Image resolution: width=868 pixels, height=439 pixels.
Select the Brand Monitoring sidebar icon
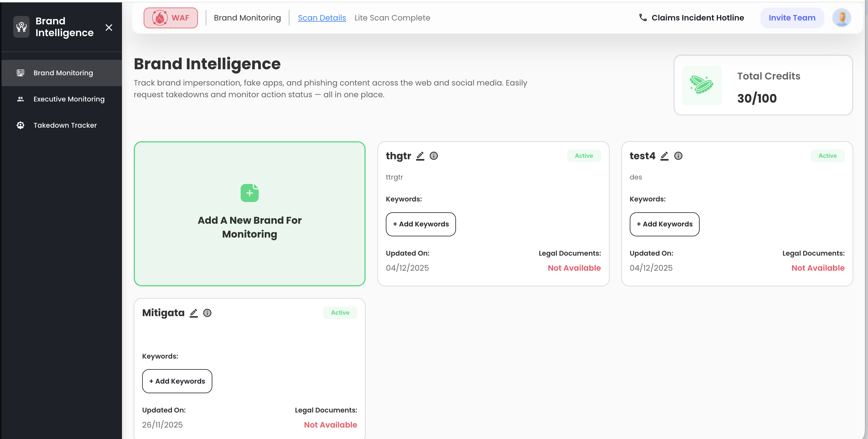(x=20, y=73)
